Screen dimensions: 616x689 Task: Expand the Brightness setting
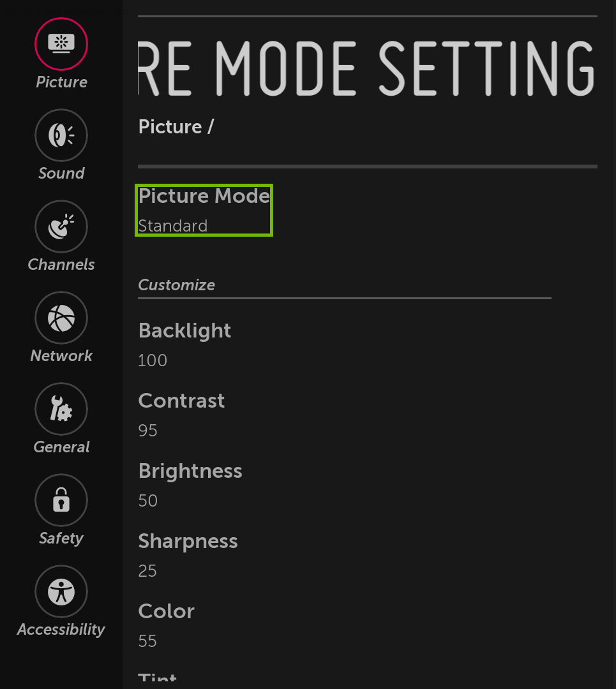click(190, 471)
